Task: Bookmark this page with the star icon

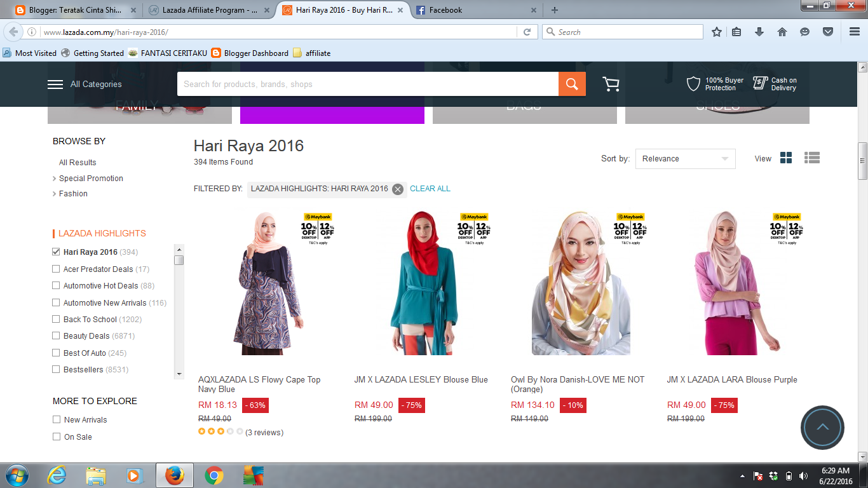Action: (x=717, y=32)
